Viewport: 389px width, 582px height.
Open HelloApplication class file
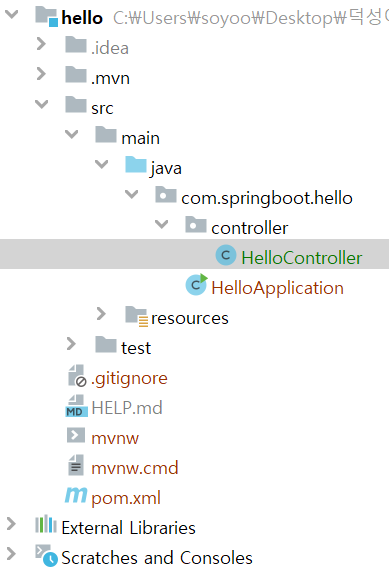coord(278,288)
